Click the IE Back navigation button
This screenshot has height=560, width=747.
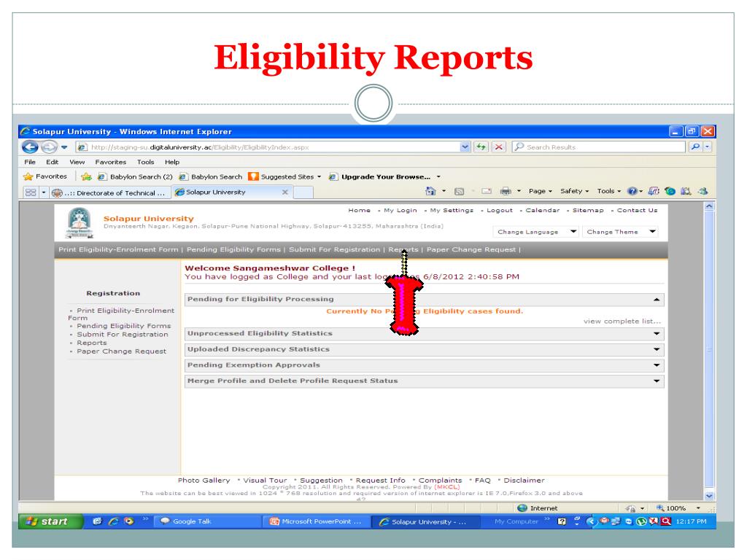[x=30, y=147]
